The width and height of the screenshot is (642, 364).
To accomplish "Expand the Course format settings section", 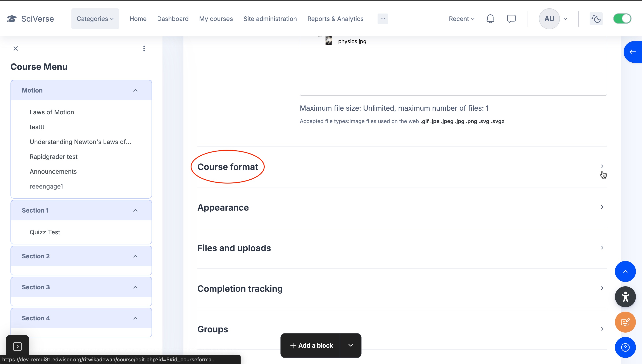I will point(228,167).
